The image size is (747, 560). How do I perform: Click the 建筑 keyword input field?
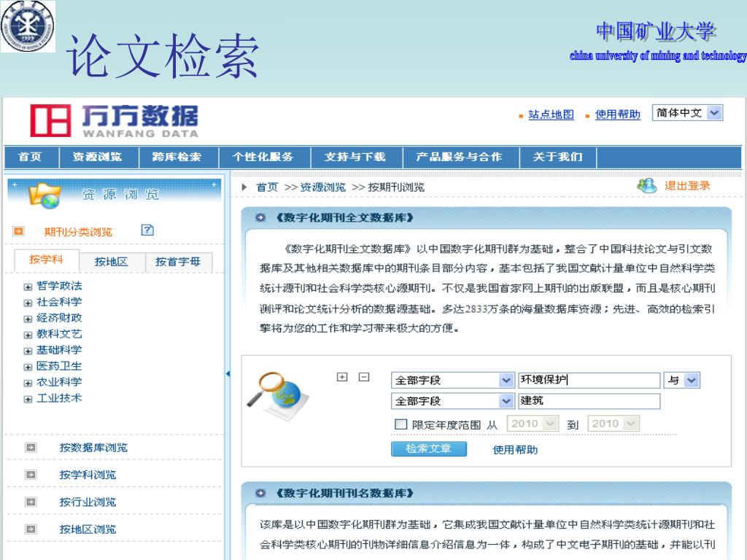pyautogui.click(x=589, y=401)
